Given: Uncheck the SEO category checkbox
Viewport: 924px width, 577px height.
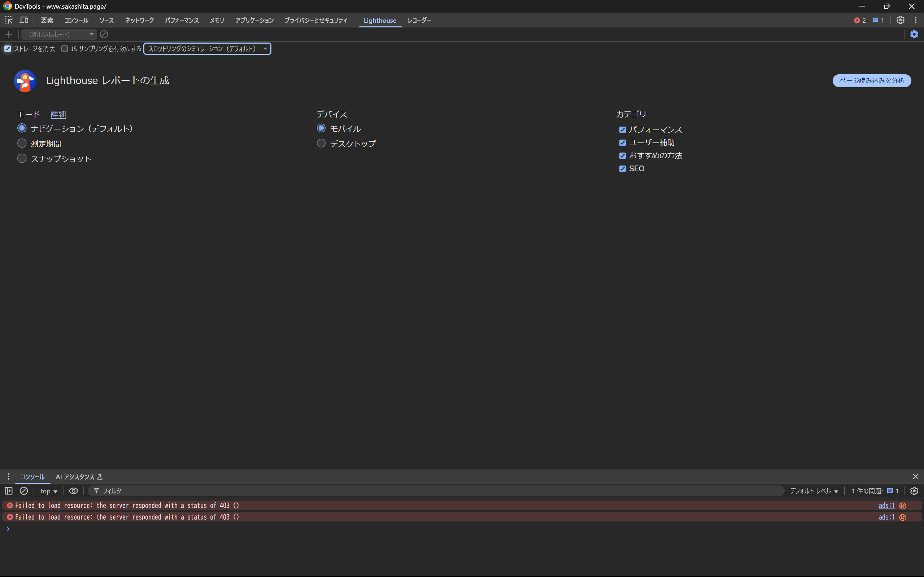Looking at the screenshot, I should pos(622,169).
